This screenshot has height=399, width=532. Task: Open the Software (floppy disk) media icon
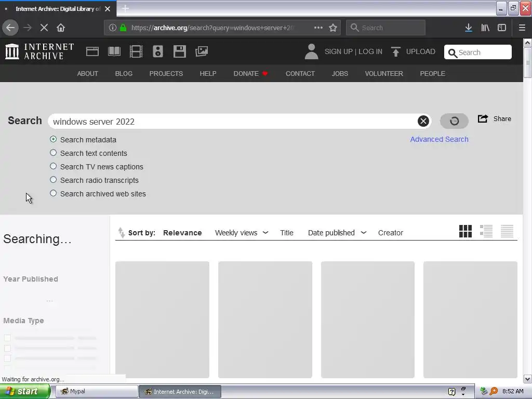click(179, 51)
